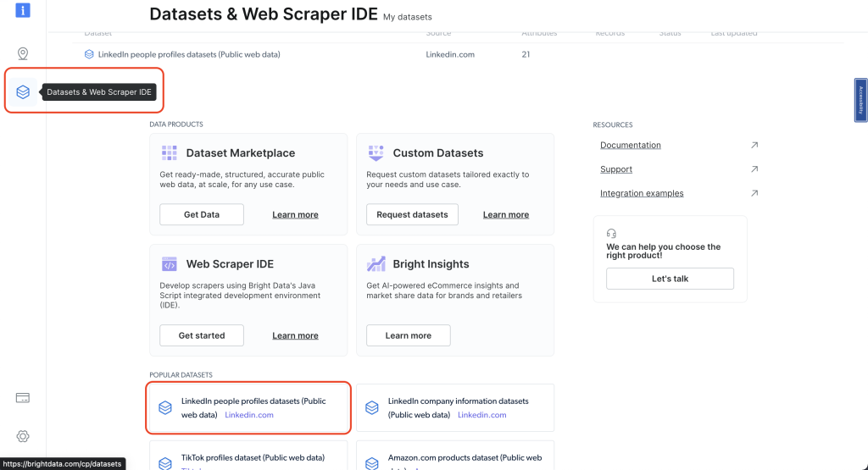Open Datasets & Web Scraper IDE sidebar icon

click(x=23, y=91)
